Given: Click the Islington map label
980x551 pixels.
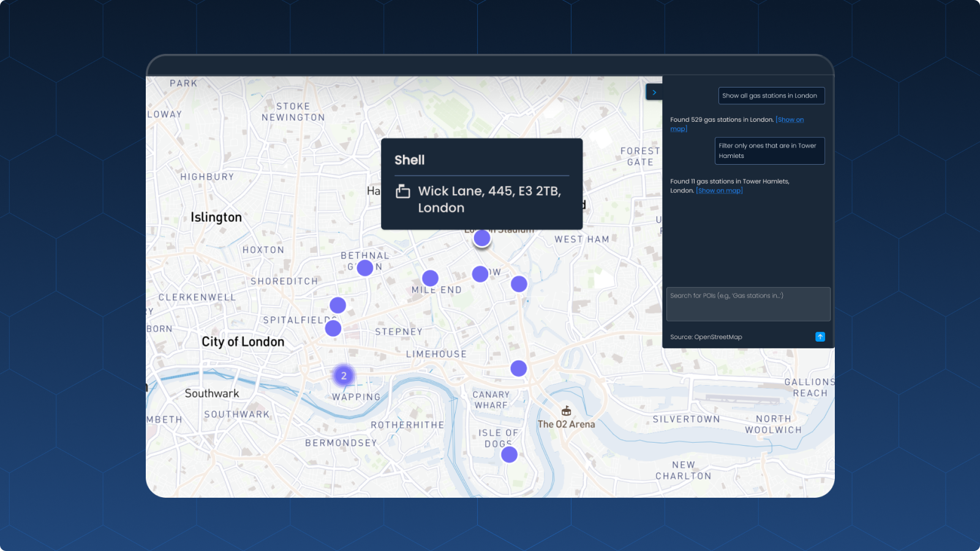Looking at the screenshot, I should [216, 217].
